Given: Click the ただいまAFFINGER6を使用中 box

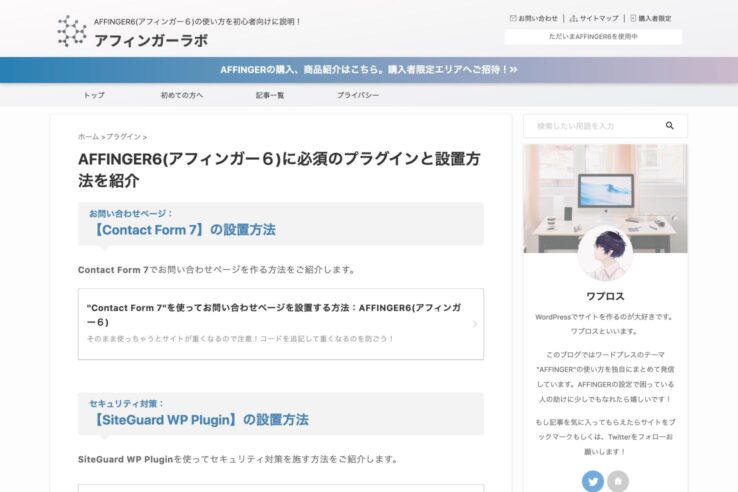Looking at the screenshot, I should [x=593, y=37].
